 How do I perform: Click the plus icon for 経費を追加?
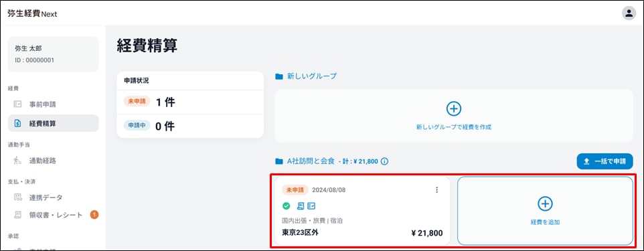545,203
